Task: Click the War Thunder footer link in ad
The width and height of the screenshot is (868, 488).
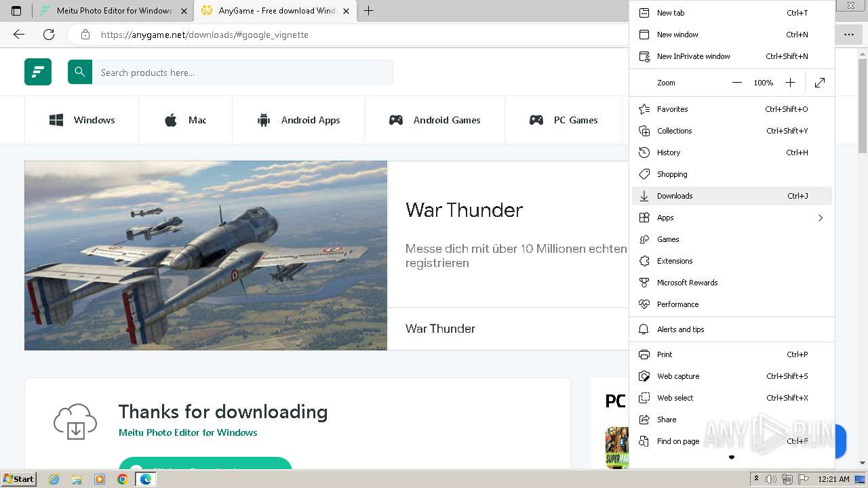Action: click(440, 329)
